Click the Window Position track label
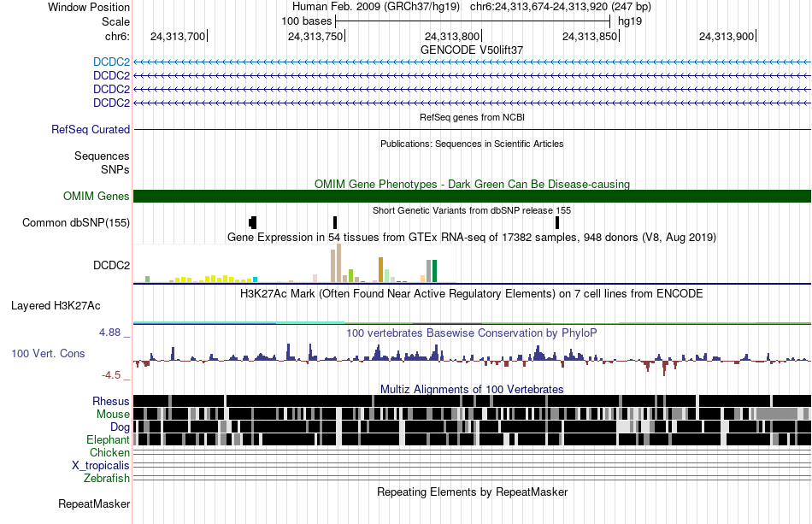812x524 pixels. pyautogui.click(x=89, y=7)
